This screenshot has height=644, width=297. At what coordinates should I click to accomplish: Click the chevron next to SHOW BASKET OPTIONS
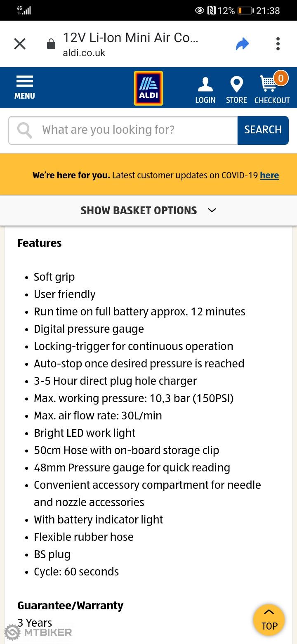212,211
